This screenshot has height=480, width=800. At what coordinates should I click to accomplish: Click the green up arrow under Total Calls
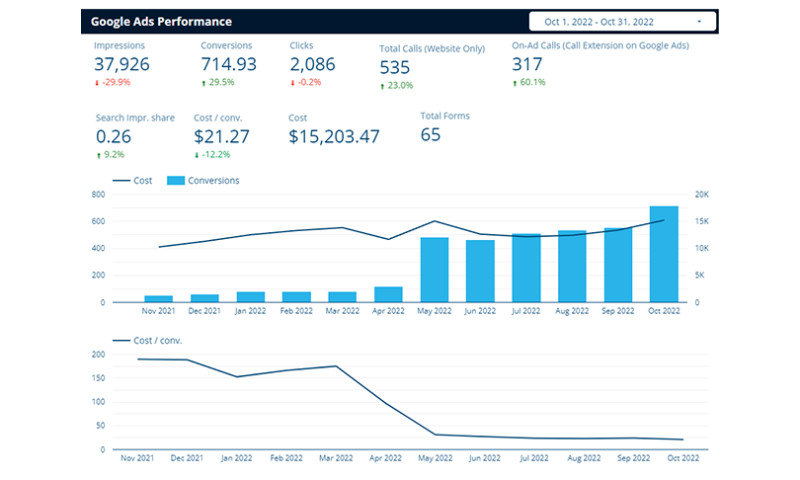click(x=383, y=86)
